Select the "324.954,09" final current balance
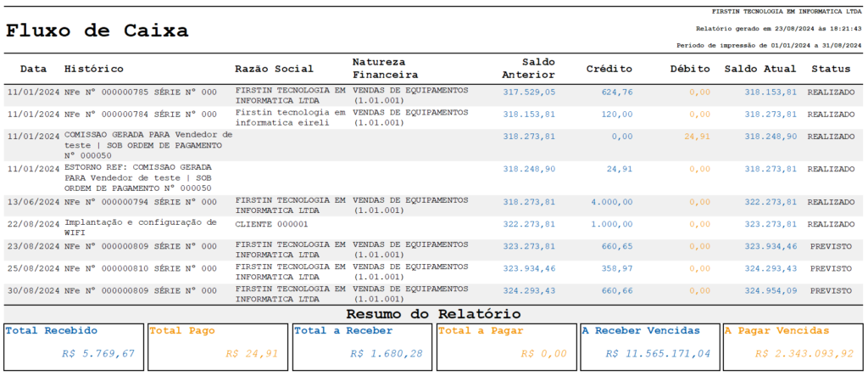The height and width of the screenshot is (376, 868). [771, 291]
